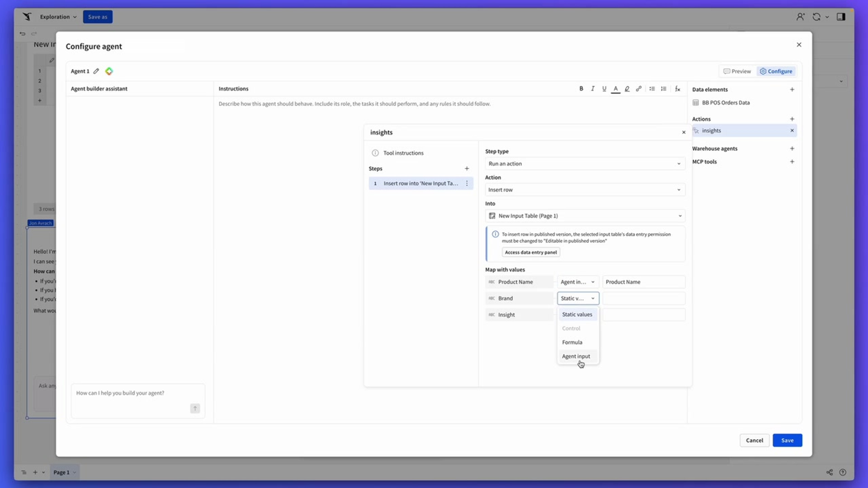
Task: Apply underline formatting in Instructions toolbar
Action: (604, 89)
